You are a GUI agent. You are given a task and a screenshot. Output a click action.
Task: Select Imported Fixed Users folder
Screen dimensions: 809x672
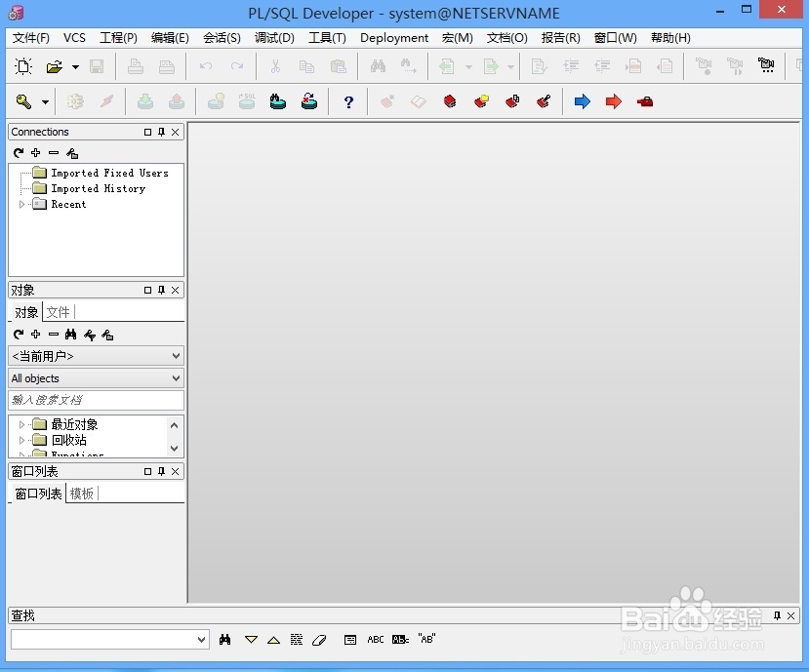click(x=109, y=173)
